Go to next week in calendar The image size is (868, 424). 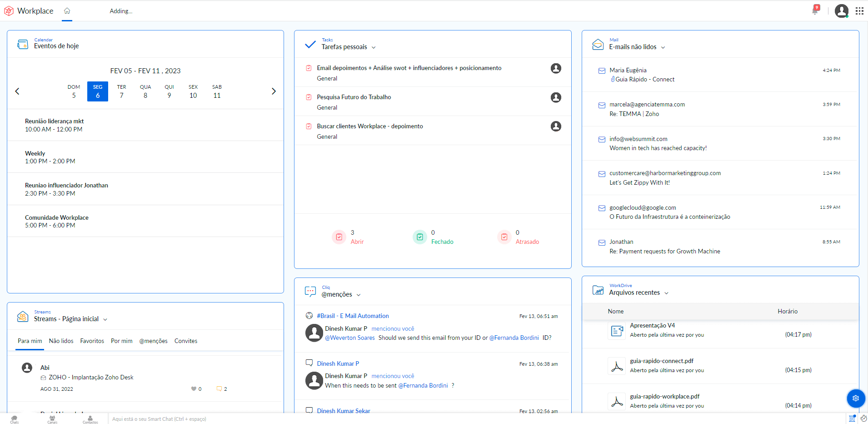point(274,91)
